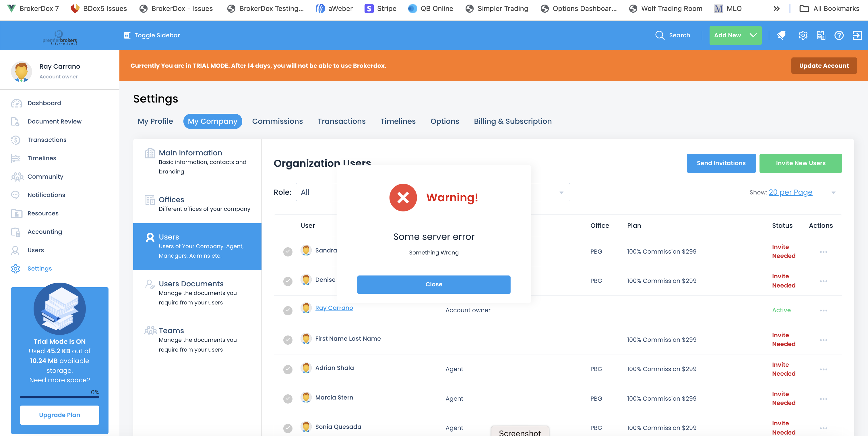868x436 pixels.
Task: Click the logout icon in header
Action: 857,35
